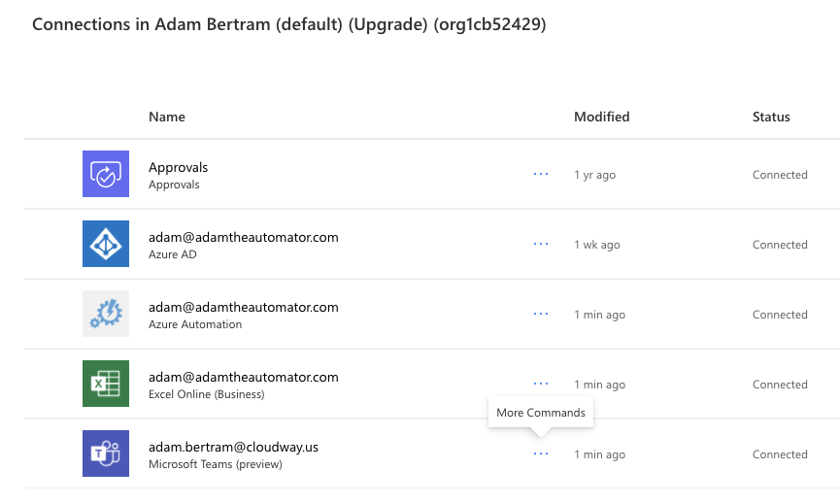Open more commands for Azure Automation connection
Screen dimensions: 840x504
click(x=541, y=314)
